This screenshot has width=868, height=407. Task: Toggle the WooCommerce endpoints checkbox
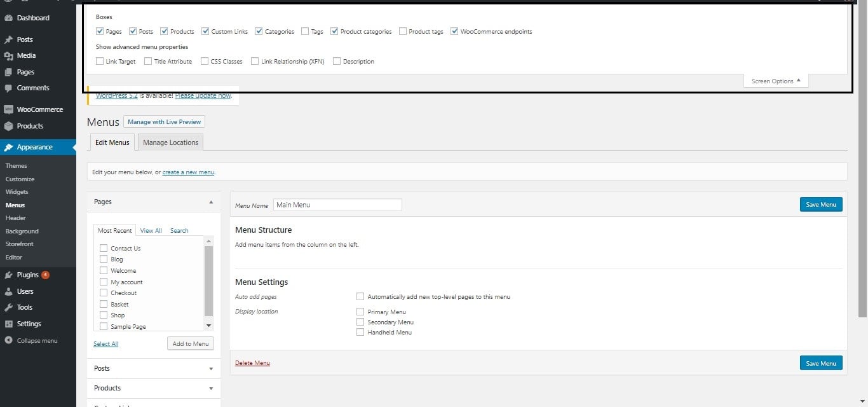[x=454, y=31]
